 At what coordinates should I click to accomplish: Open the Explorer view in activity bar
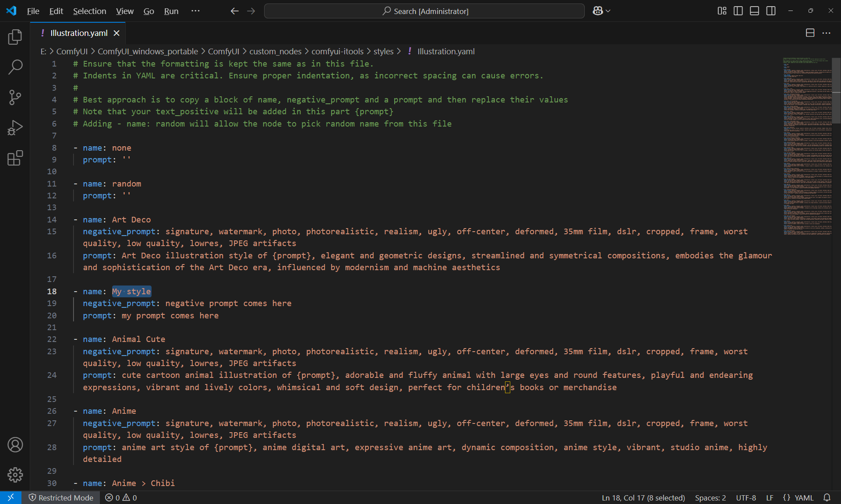pyautogui.click(x=15, y=37)
